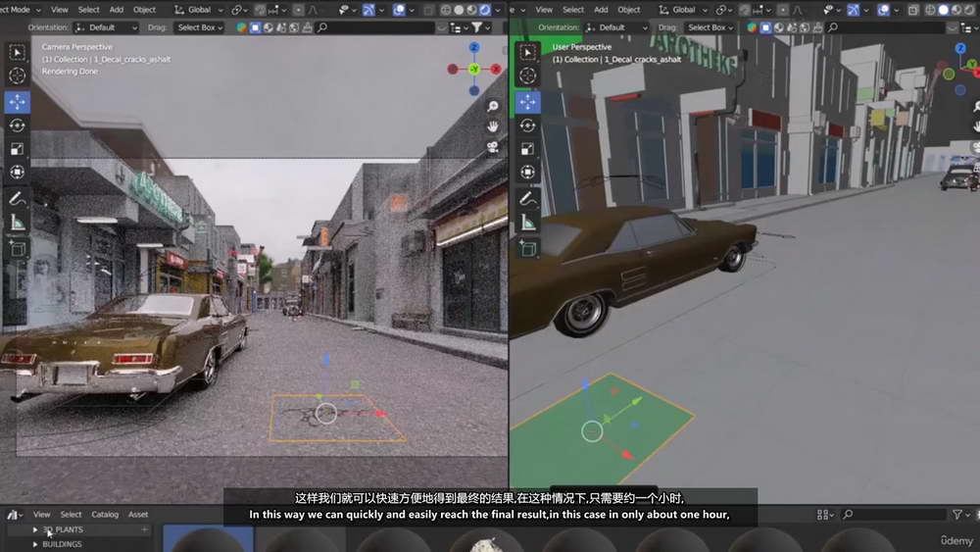Select the Select Box tool in left viewport

point(17,53)
